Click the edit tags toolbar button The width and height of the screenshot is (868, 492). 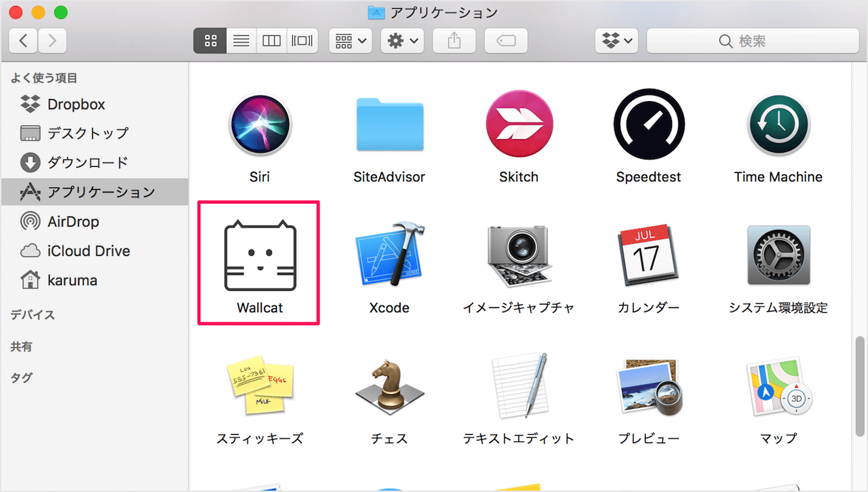(506, 41)
